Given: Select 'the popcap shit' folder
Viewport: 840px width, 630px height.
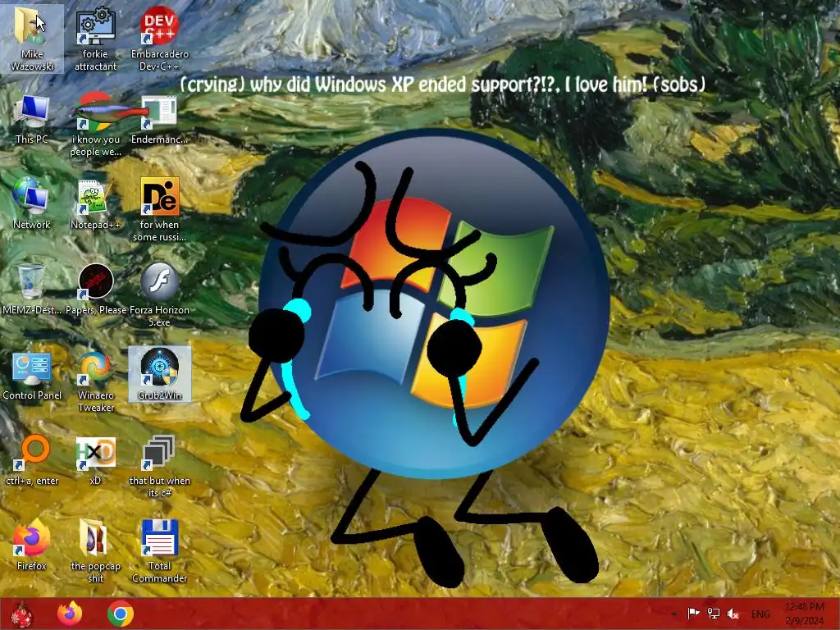Looking at the screenshot, I should point(95,552).
